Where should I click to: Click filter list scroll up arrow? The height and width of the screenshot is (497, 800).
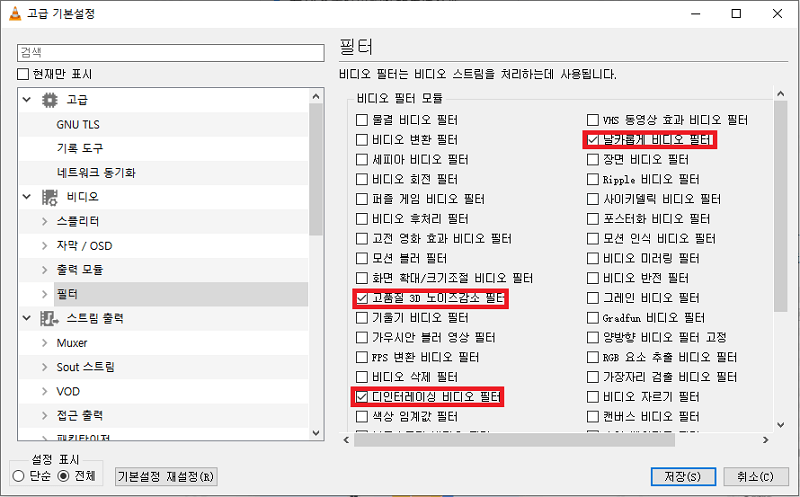[x=780, y=93]
